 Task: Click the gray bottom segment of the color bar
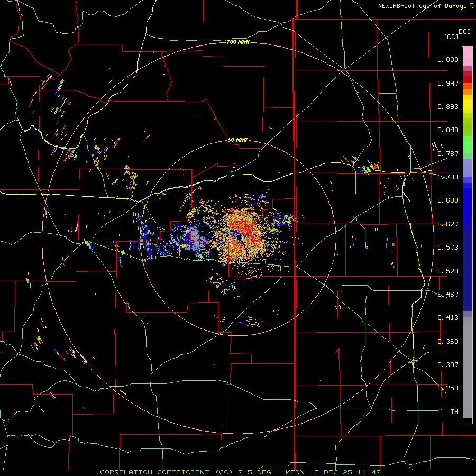click(x=467, y=368)
